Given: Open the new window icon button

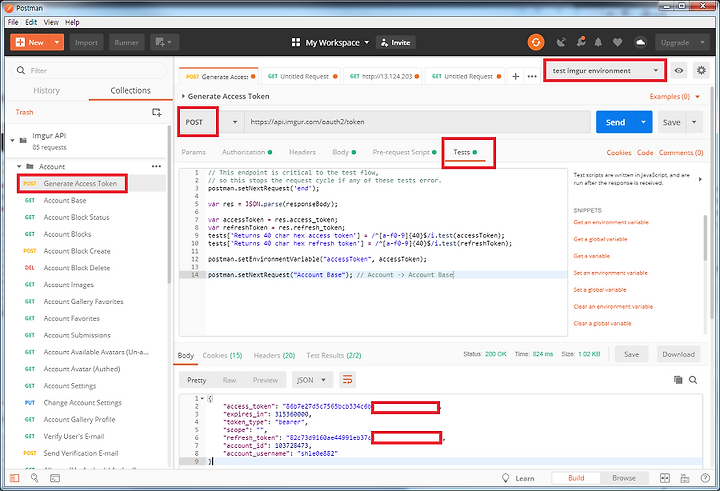Looking at the screenshot, I should coord(164,42).
